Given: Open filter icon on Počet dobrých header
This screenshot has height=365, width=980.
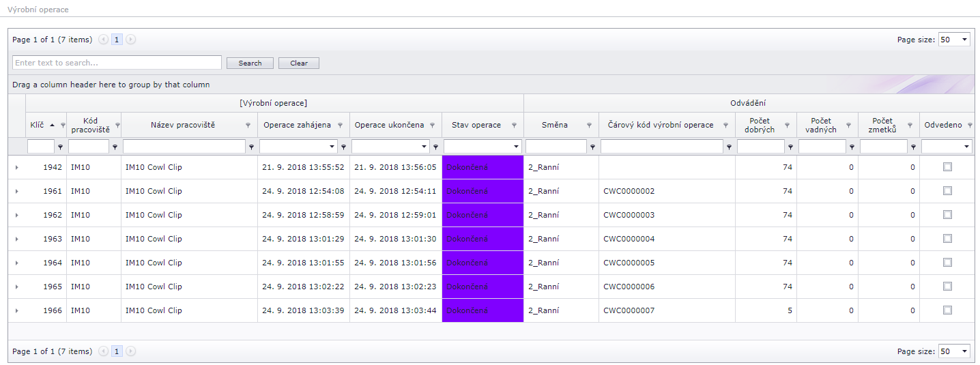Looking at the screenshot, I should tap(787, 126).
